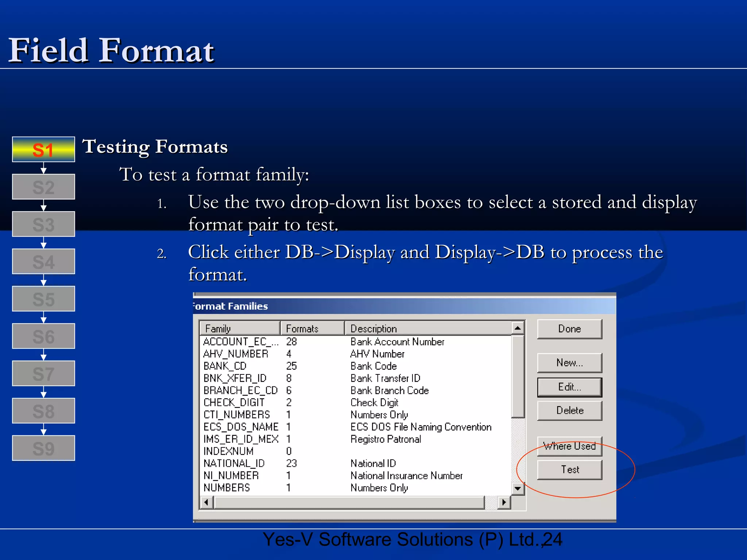Select the S6 step box

pos(43,336)
